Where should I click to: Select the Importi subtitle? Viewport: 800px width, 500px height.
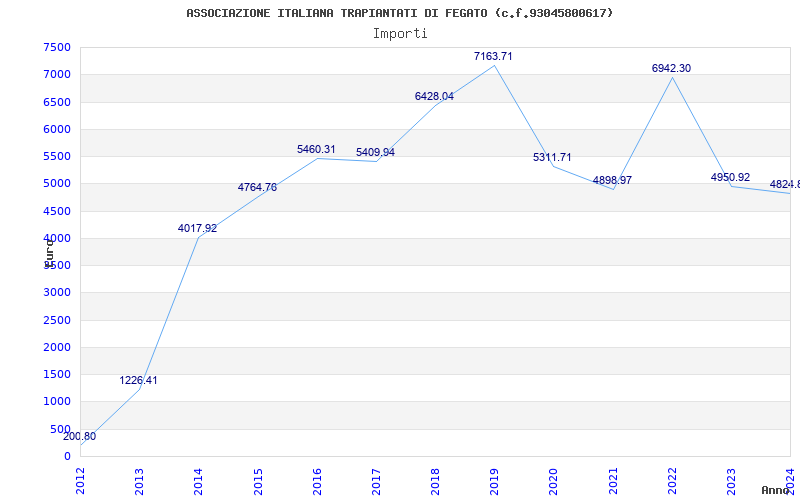(400, 34)
